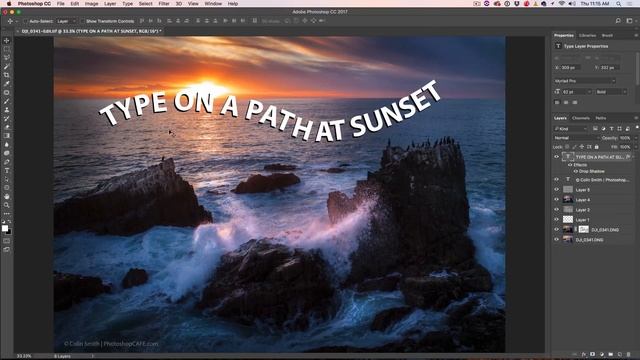
Task: Open the layer filter Kind dropdown
Action: pyautogui.click(x=571, y=129)
